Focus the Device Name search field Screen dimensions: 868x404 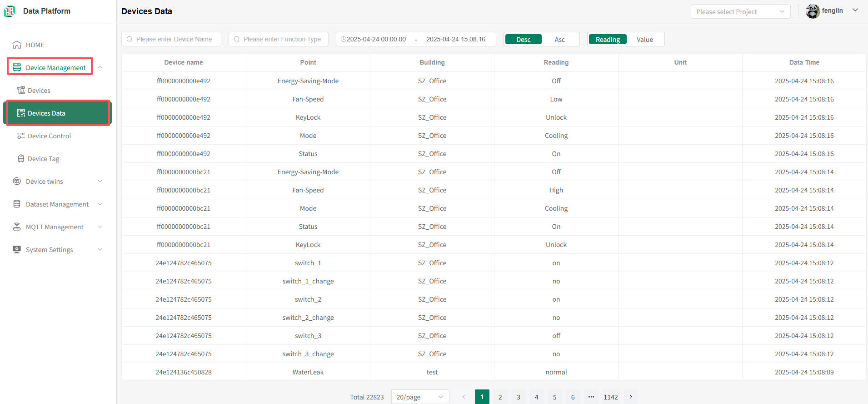pyautogui.click(x=174, y=40)
